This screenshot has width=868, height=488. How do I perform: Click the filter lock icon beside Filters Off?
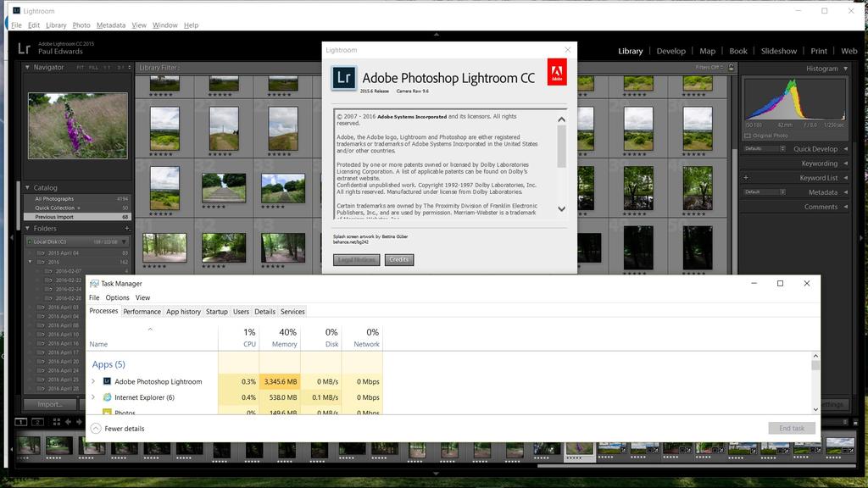point(732,68)
